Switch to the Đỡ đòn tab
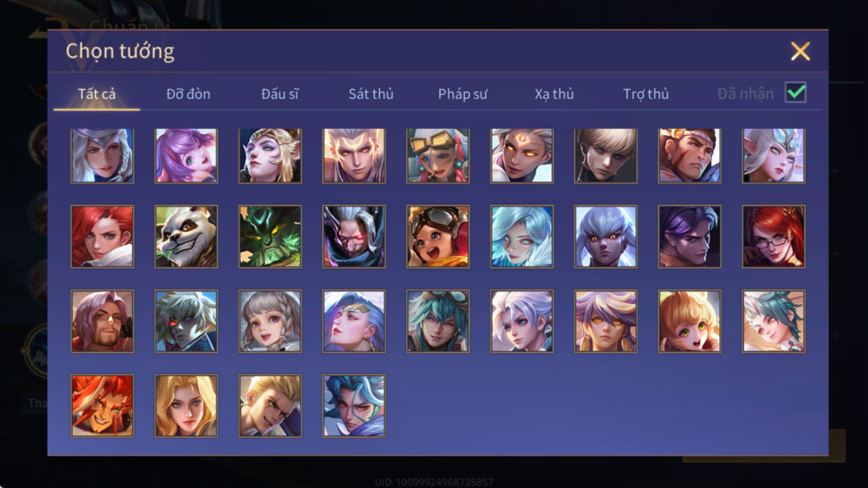The height and width of the screenshot is (488, 868). tap(188, 94)
